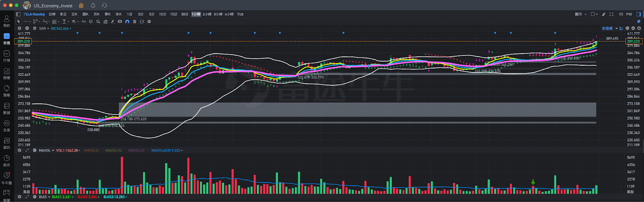Toggle the right side panel icon
This screenshot has width=644, height=202.
639,14
